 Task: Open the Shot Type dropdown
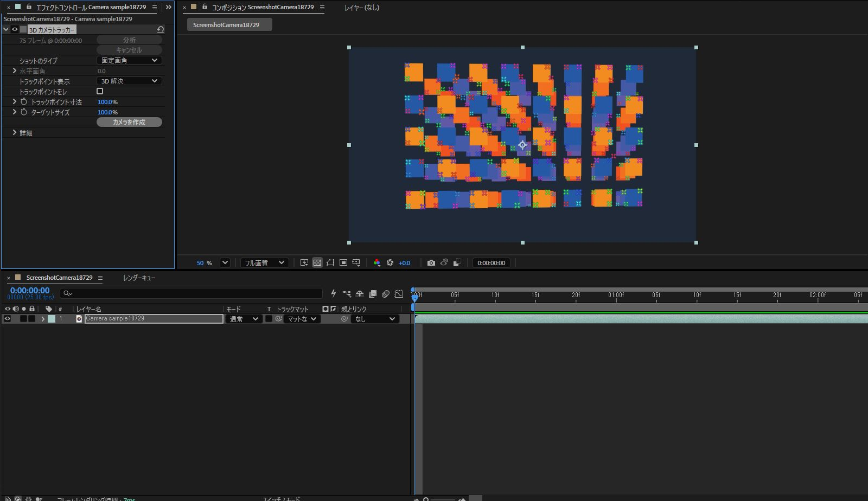(x=129, y=60)
